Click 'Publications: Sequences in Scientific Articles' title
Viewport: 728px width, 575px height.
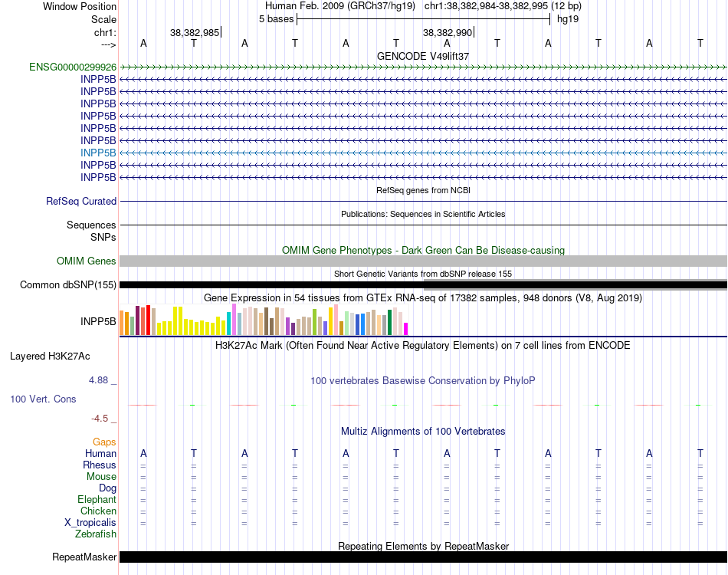(423, 214)
